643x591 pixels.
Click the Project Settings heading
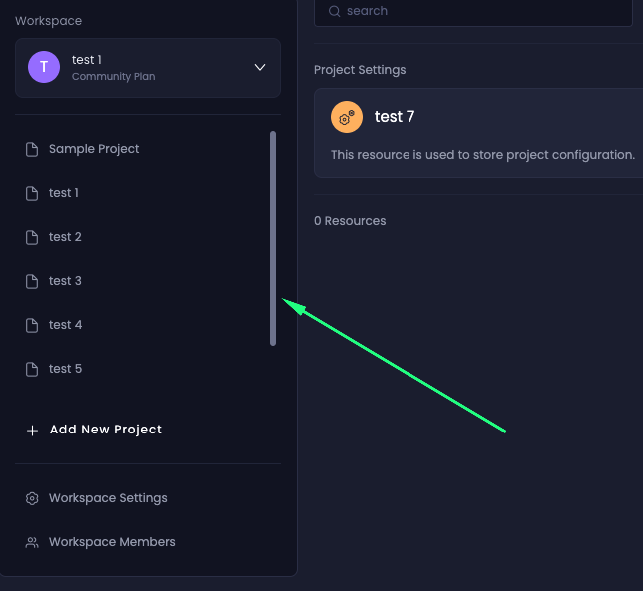tap(360, 70)
